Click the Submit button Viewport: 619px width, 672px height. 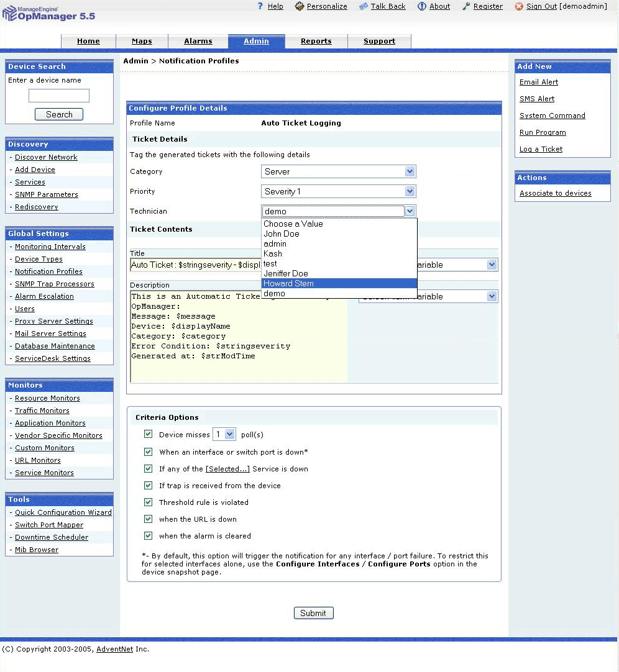314,613
